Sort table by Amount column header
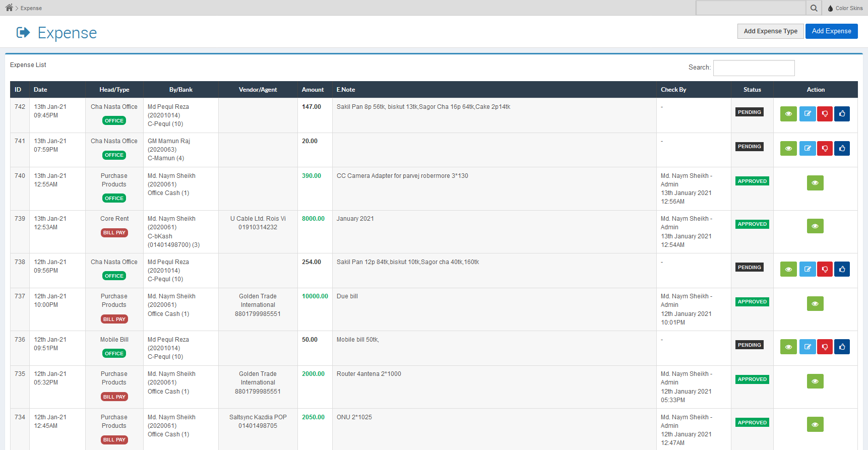 coord(313,90)
